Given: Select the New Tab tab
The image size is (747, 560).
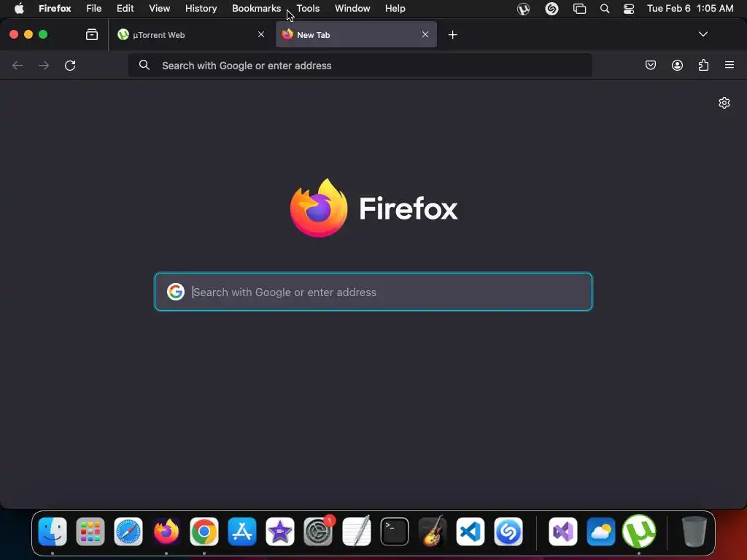Looking at the screenshot, I should tap(356, 35).
